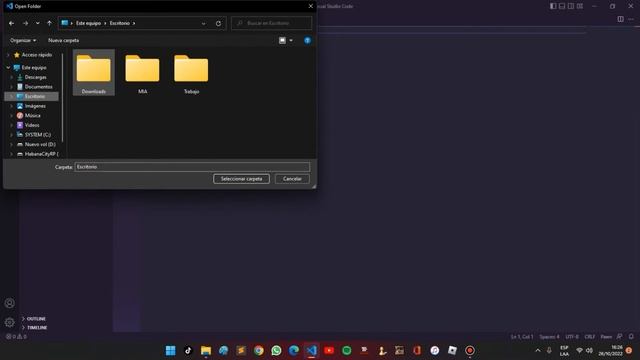Open Google Chrome from the taskbar
The height and width of the screenshot is (360, 640).
click(258, 350)
